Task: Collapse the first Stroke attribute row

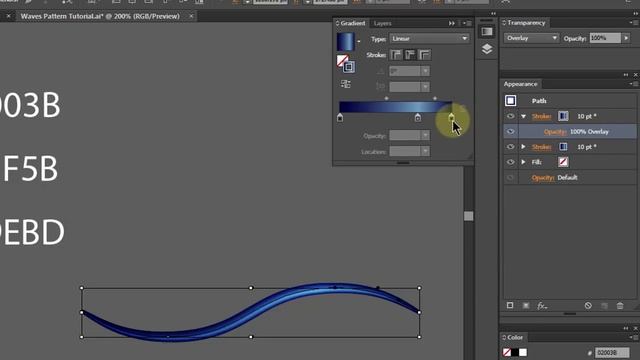Action: pos(524,116)
